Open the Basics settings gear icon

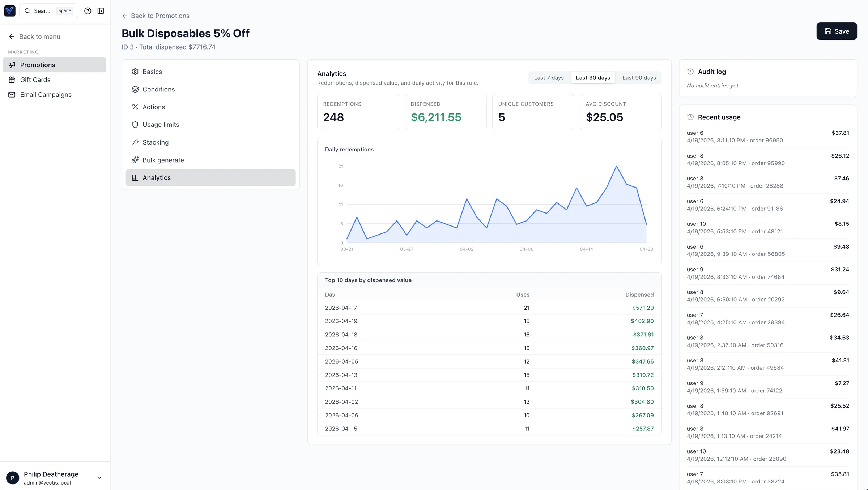135,72
